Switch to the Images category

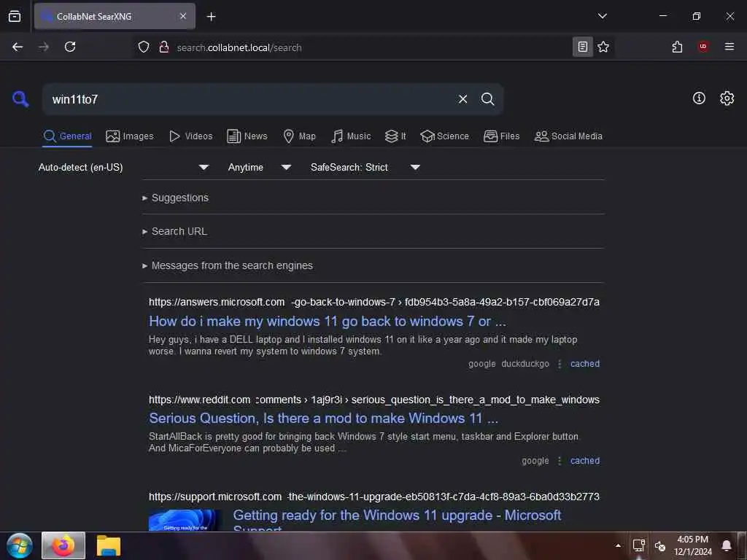coord(130,136)
